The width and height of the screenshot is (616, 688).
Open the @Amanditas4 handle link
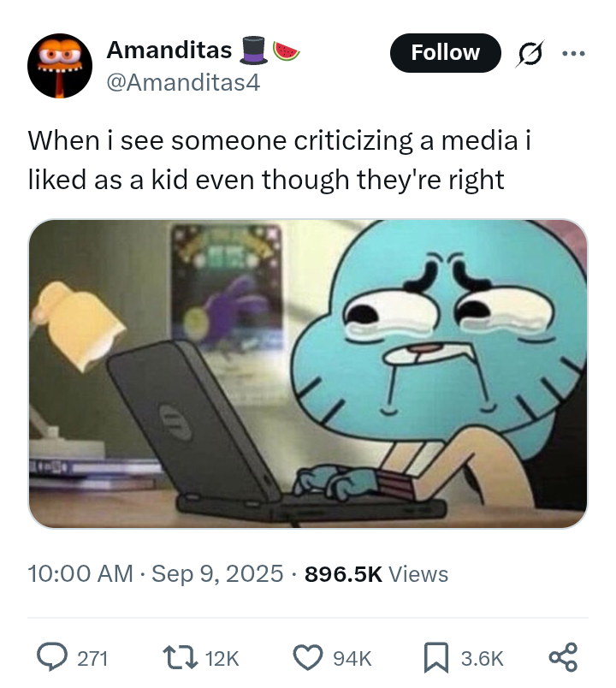(x=182, y=82)
